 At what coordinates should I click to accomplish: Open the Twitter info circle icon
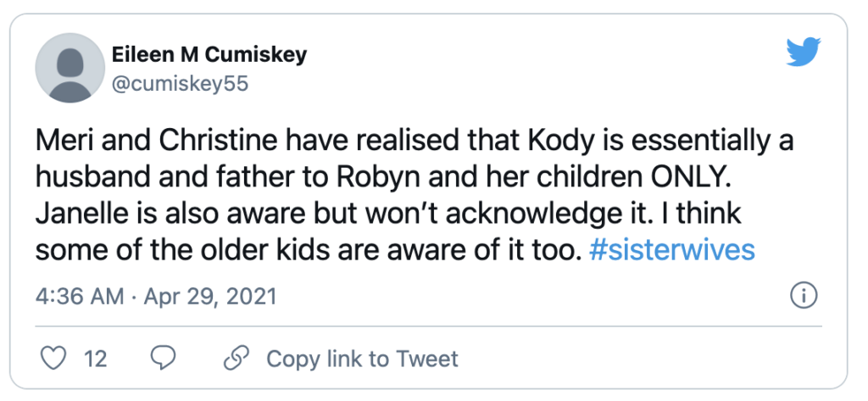[x=804, y=297]
